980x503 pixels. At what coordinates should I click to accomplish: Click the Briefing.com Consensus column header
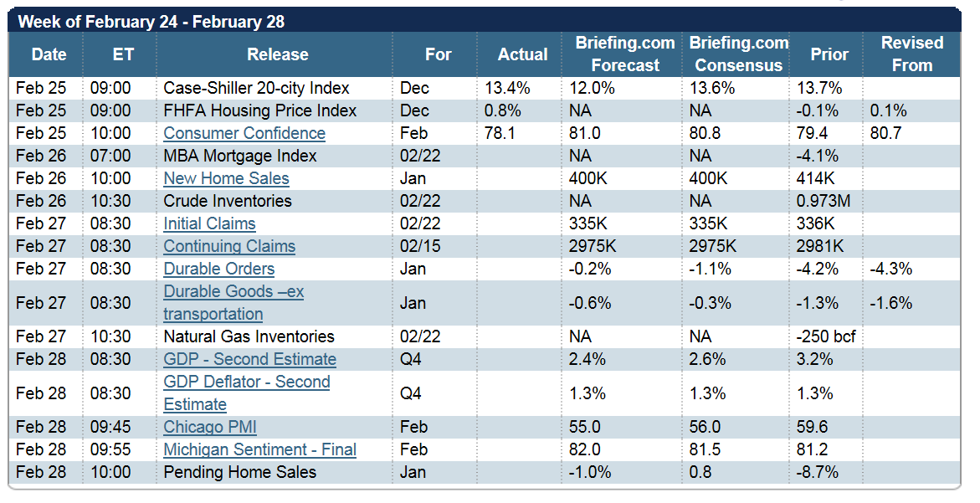click(739, 54)
